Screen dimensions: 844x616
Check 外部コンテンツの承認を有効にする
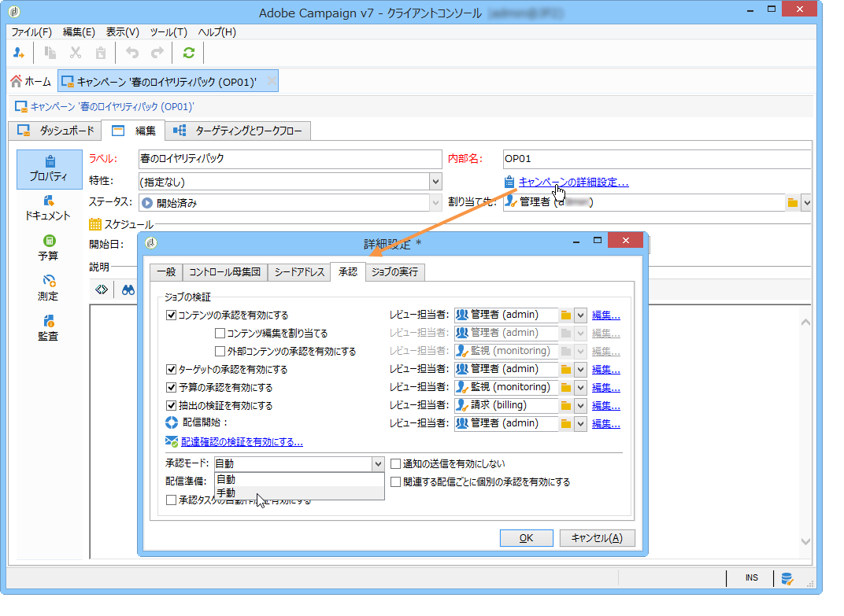tap(220, 352)
